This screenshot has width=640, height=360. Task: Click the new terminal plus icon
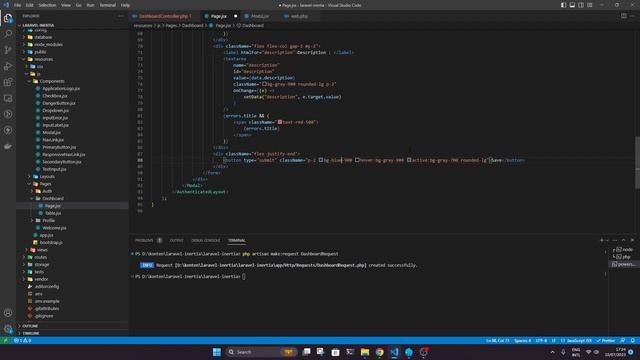tap(602, 240)
